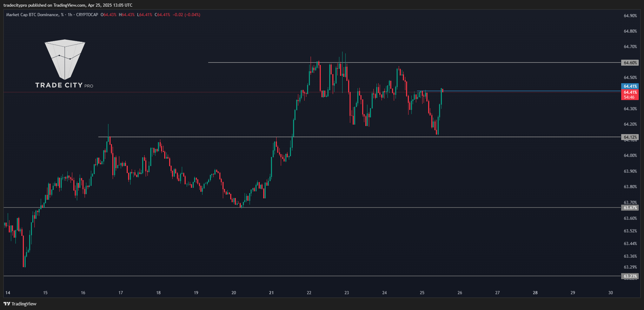Click date '16' on the time axis
The height and width of the screenshot is (310, 644).
pyautogui.click(x=83, y=293)
